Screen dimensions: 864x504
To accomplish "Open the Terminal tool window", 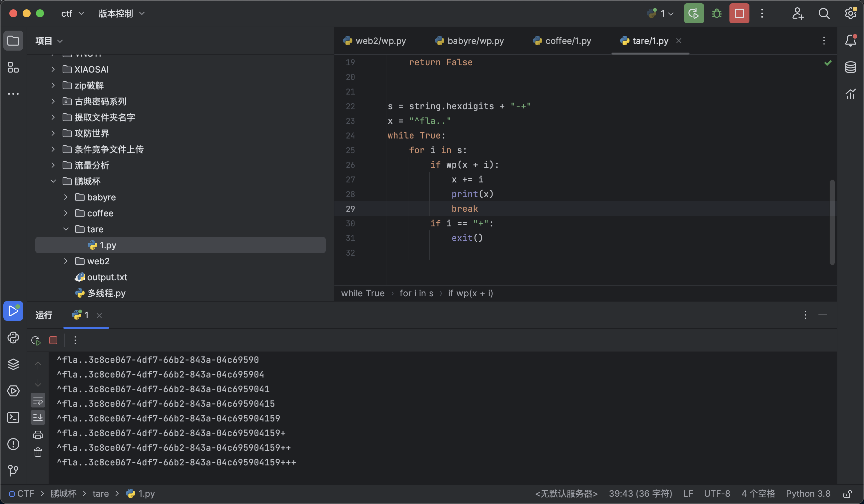I will point(13,417).
